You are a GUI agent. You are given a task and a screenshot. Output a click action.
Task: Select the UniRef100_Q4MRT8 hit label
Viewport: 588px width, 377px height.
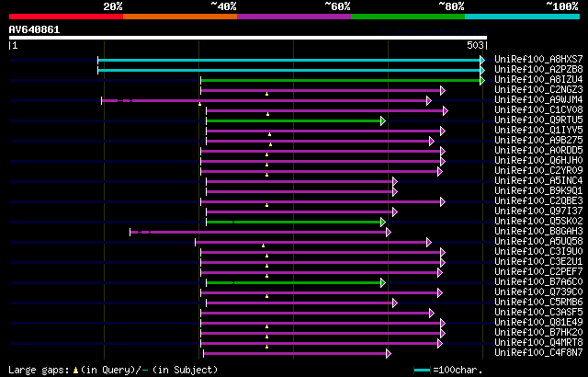[538, 343]
